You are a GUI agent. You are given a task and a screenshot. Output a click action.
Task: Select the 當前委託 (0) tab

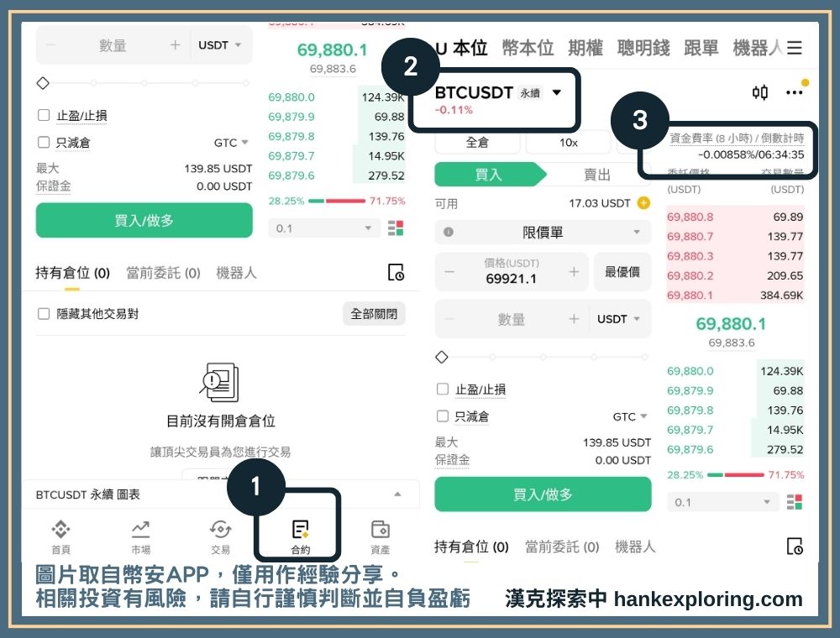click(560, 546)
